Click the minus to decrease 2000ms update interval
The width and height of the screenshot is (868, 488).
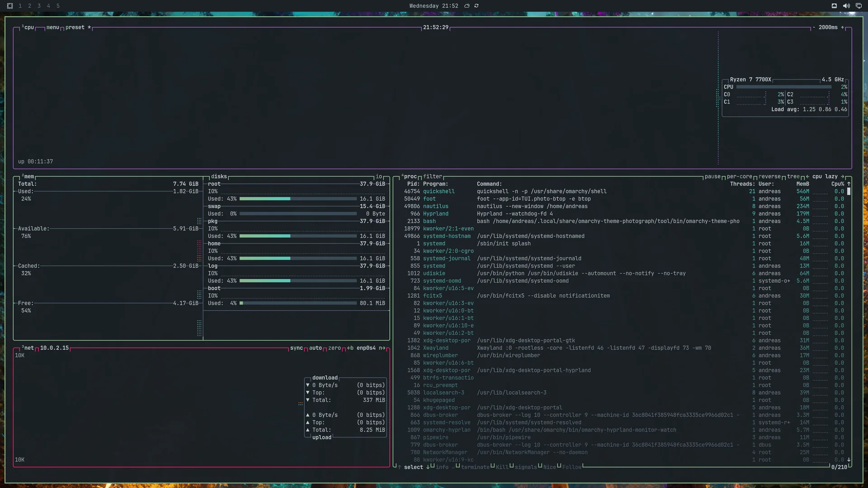click(814, 28)
